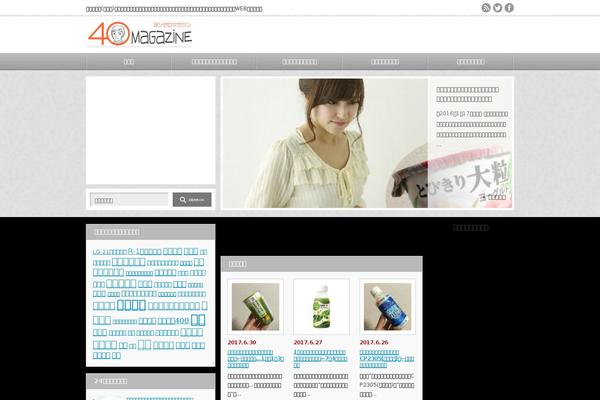Open the 2017.6.30 article thumbnail

(x=256, y=307)
